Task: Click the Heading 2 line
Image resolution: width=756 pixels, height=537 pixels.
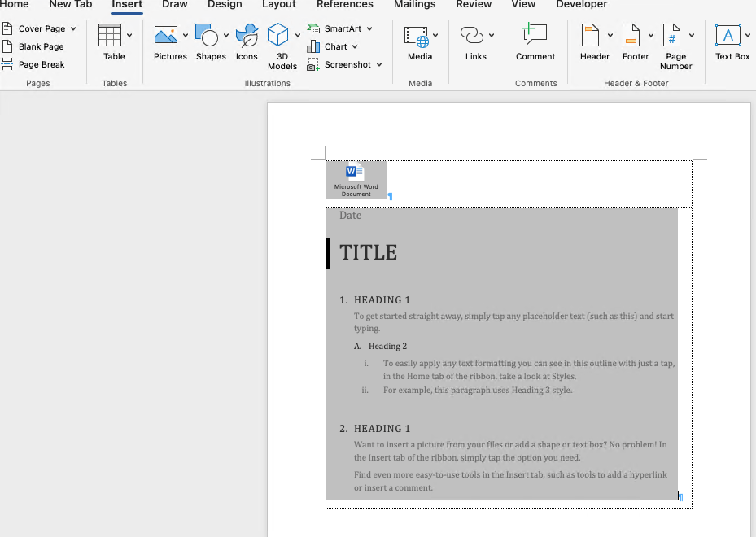Action: pos(380,346)
